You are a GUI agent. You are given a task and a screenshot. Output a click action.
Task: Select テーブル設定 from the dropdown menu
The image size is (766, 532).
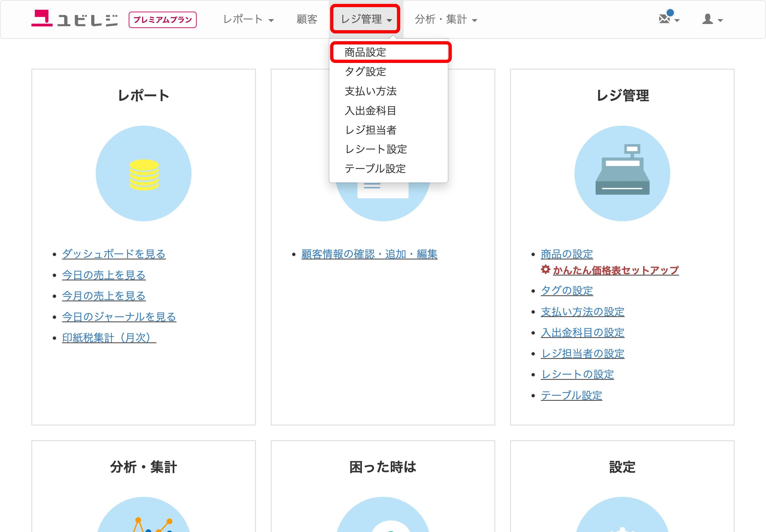click(389, 168)
